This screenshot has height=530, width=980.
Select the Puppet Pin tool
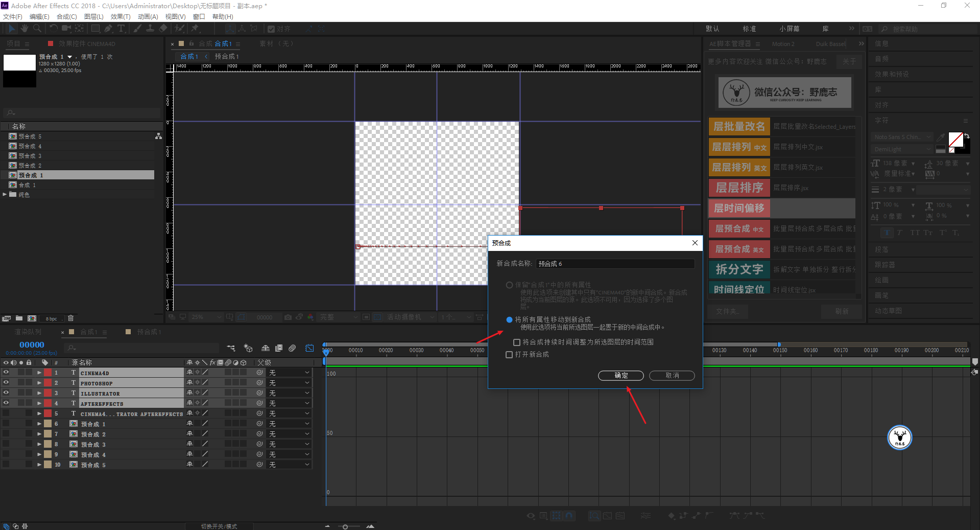pos(195,29)
